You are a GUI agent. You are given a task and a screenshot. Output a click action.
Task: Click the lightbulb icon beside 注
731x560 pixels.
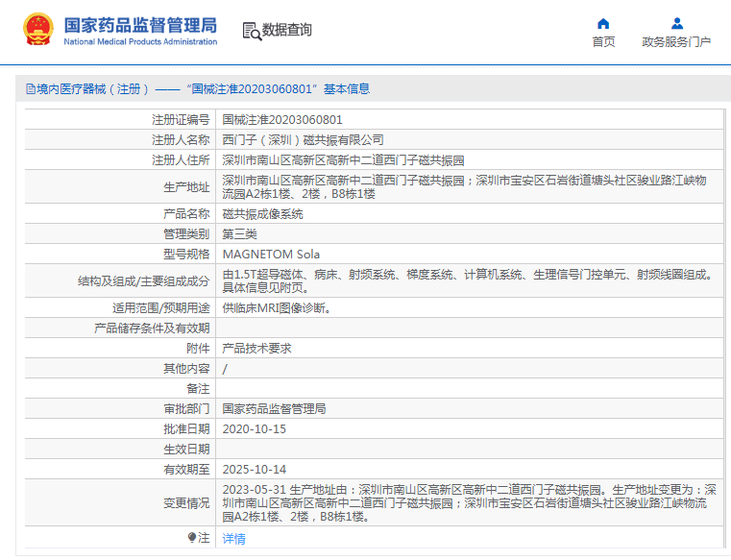click(x=192, y=538)
